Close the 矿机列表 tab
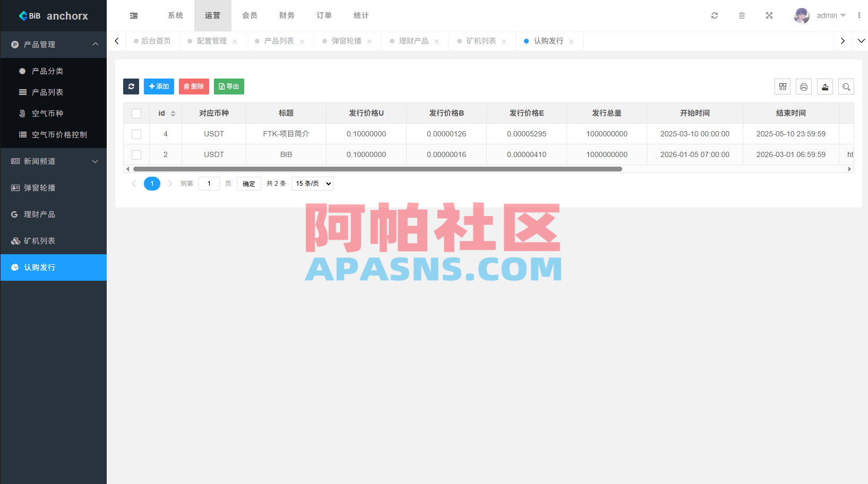Viewport: 868px width, 484px height. click(504, 41)
